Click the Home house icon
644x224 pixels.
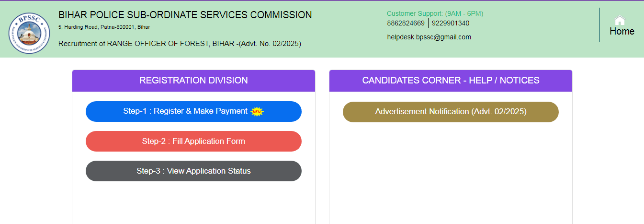(x=620, y=20)
